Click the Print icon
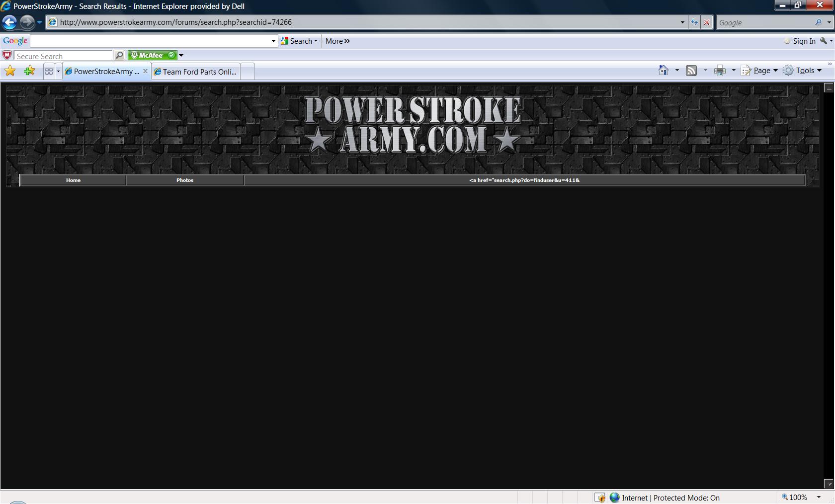 720,71
